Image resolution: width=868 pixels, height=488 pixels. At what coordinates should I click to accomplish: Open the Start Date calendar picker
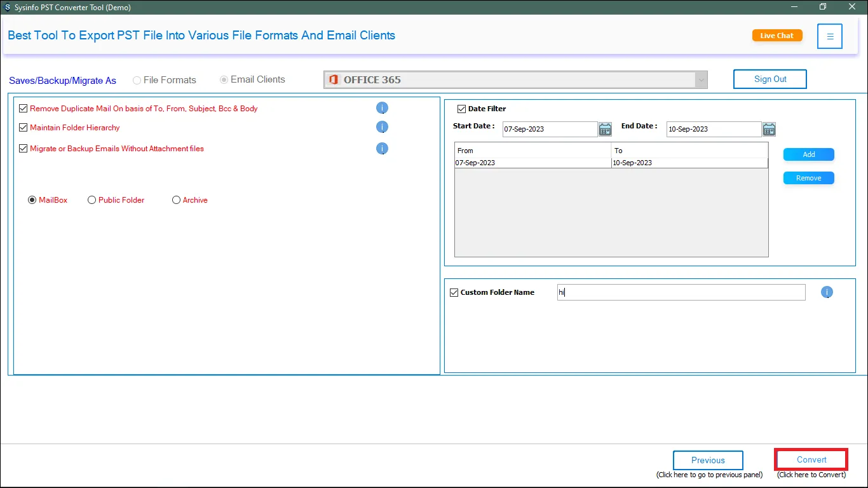click(x=605, y=130)
